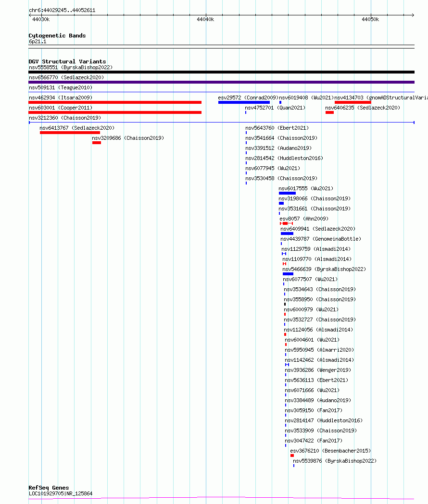Click nsv5466639 (ByrskaBishop2022) label
Screen dimensions: 428x504
(325, 270)
